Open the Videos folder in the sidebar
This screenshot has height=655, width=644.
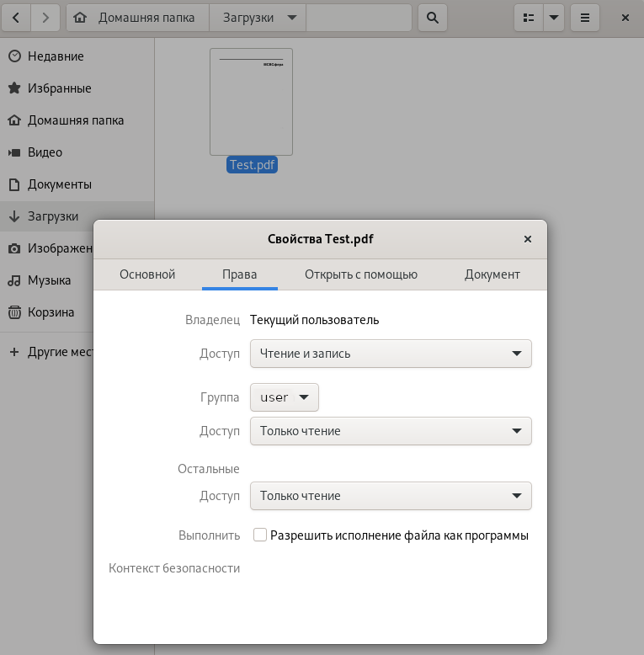tap(45, 152)
